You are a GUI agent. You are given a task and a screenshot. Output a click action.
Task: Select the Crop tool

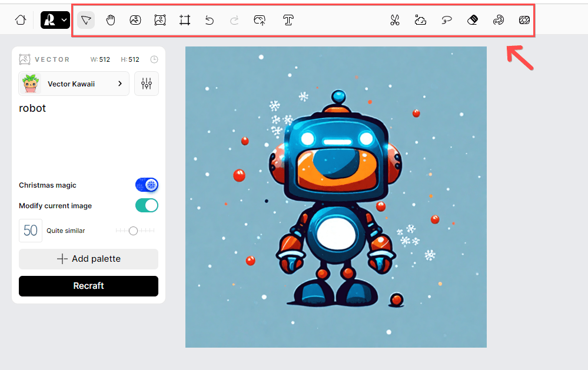(x=184, y=19)
